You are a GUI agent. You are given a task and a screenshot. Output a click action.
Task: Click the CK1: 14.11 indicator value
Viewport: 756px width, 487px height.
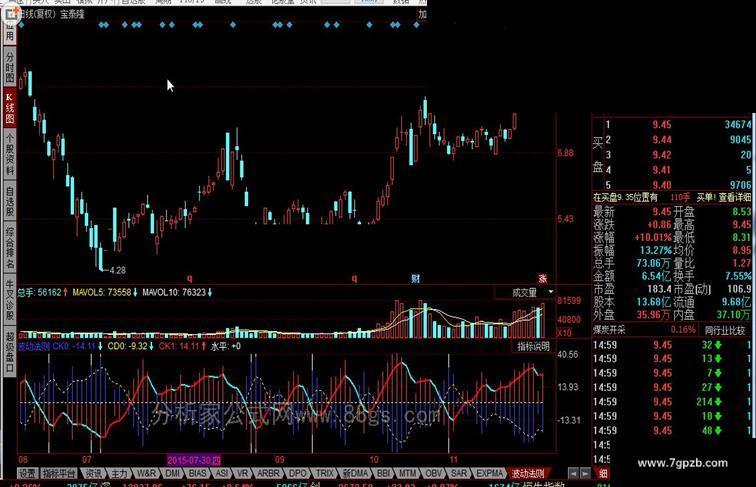coord(179,346)
